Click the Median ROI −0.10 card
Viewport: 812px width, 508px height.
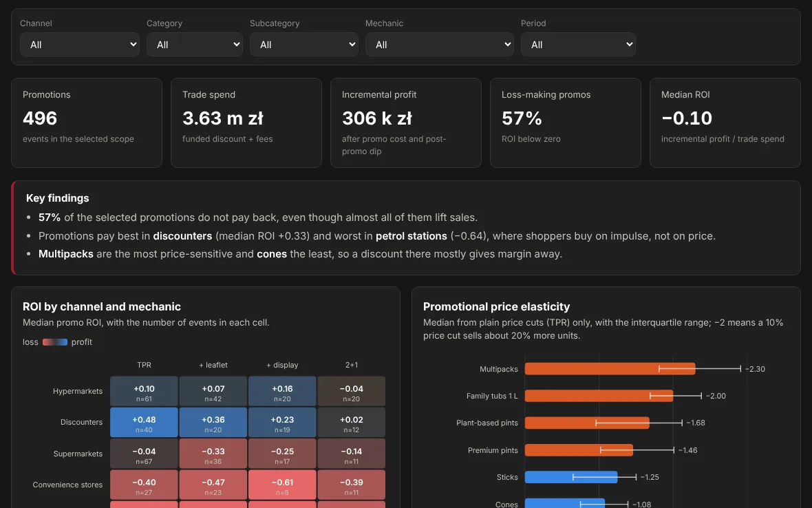pos(725,123)
